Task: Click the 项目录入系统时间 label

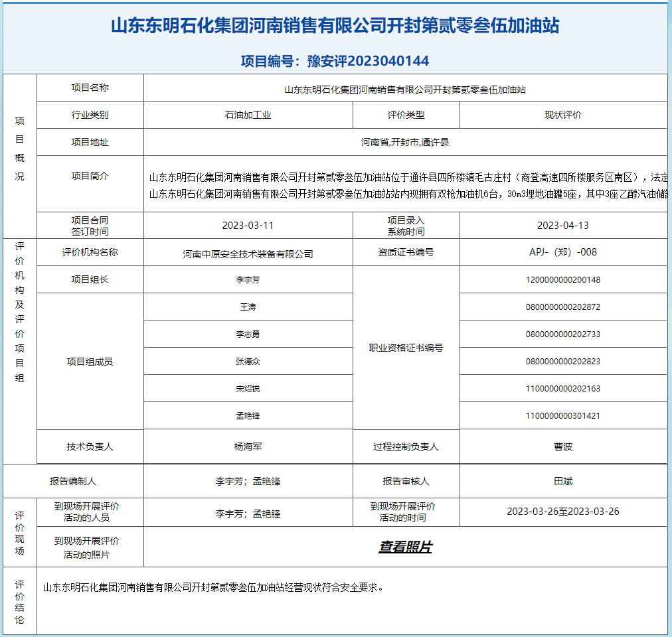Action: click(x=406, y=226)
